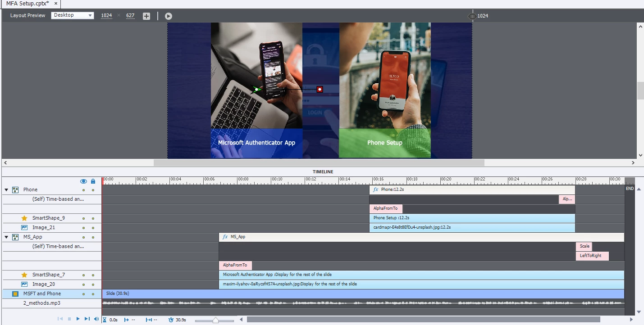Click the slide icon beside MSFT and Phone
Image resolution: width=644 pixels, height=325 pixels.
(x=15, y=293)
